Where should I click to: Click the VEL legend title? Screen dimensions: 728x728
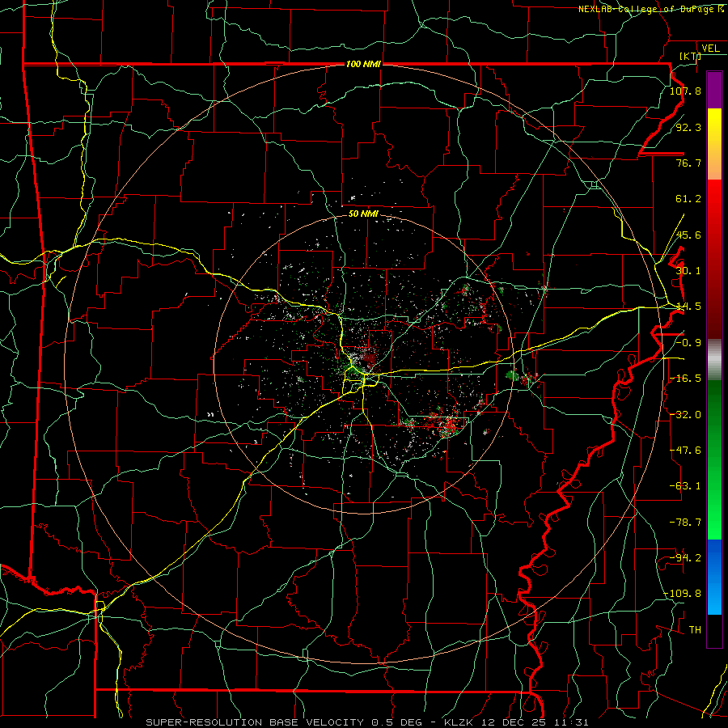(710, 49)
